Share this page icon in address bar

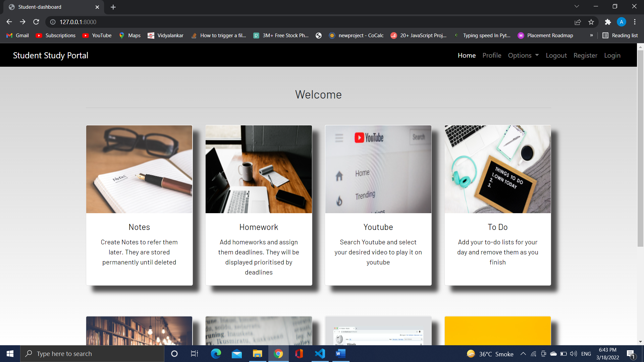pyautogui.click(x=578, y=22)
